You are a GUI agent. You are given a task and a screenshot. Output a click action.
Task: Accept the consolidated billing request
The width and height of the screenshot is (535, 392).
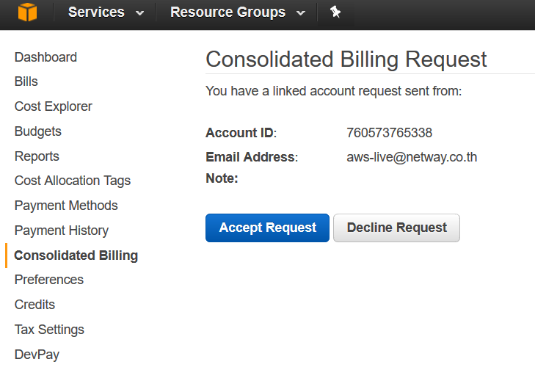coord(267,228)
